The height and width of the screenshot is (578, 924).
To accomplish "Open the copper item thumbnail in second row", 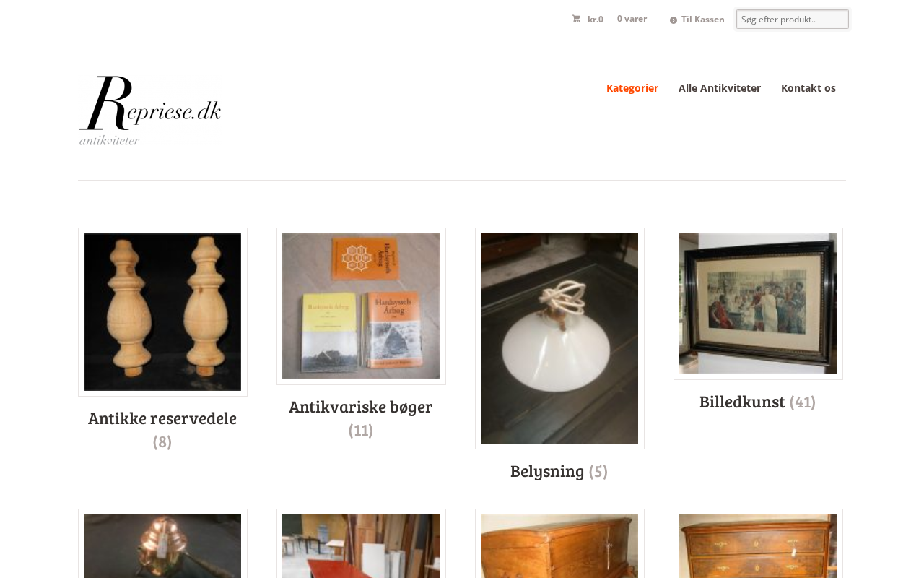I will click(162, 546).
